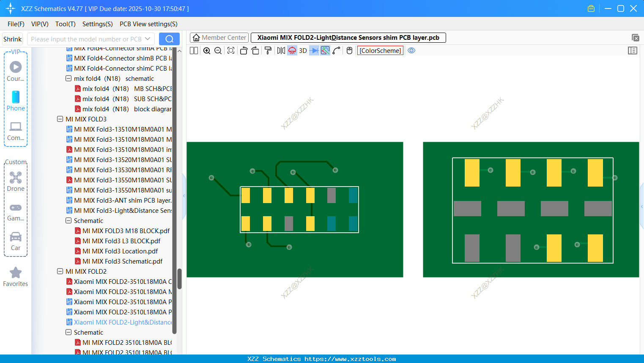Image resolution: width=644 pixels, height=363 pixels.
Task: Open the toolbox icon in title bar
Action: pos(591,8)
